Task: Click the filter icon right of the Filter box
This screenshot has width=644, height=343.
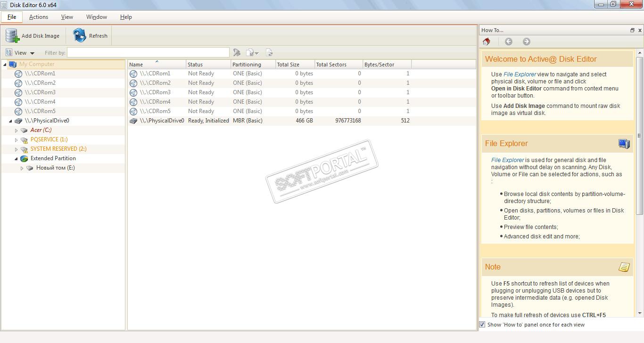Action: (237, 53)
